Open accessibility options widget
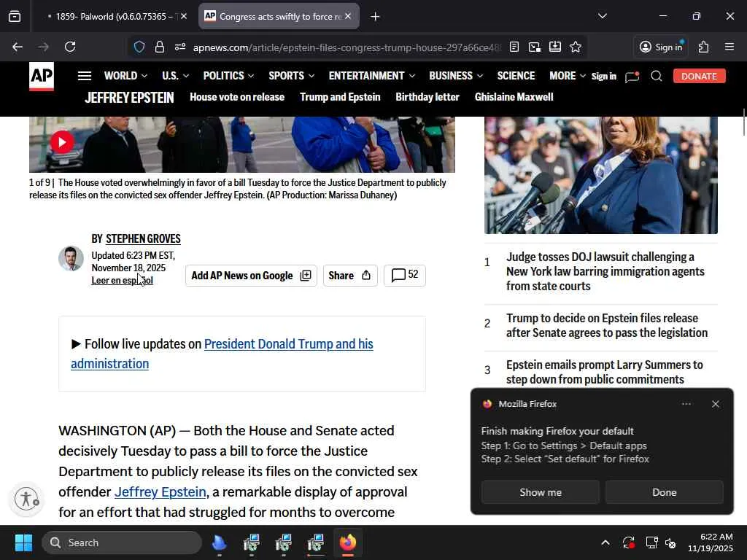The height and width of the screenshot is (560, 747). [x=27, y=499]
